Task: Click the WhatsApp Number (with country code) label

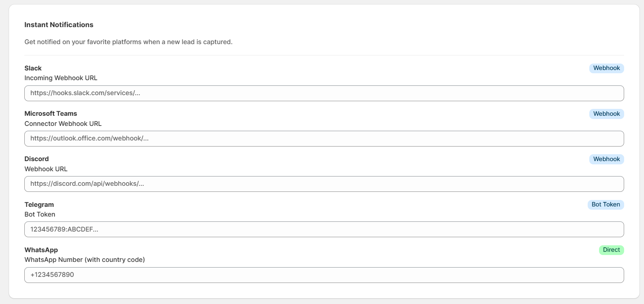Action: pos(84,259)
